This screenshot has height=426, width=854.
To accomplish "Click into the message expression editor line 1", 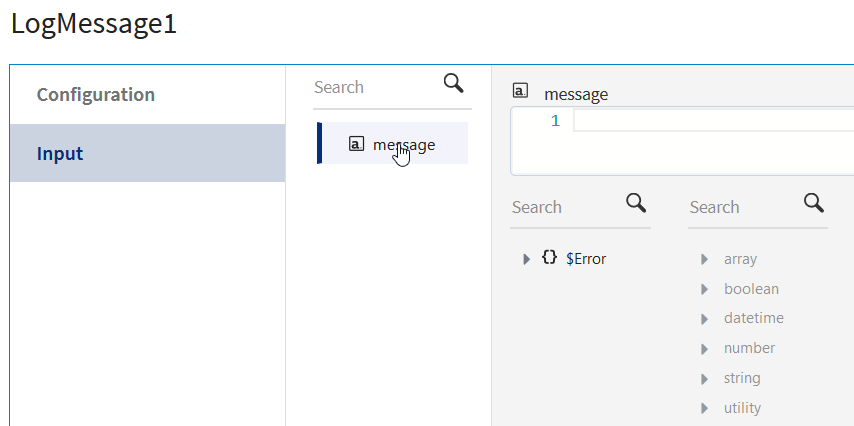I will coord(710,121).
